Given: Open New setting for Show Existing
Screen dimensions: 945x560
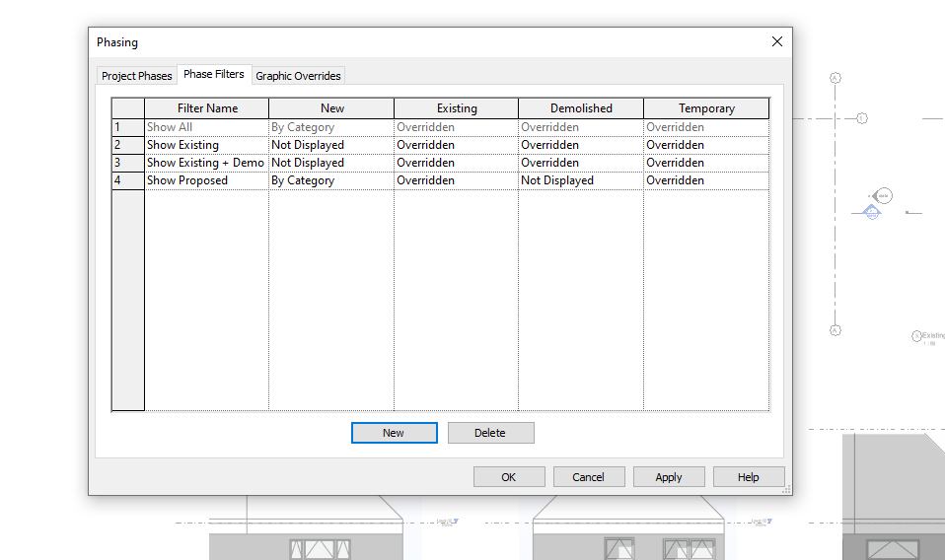Looking at the screenshot, I should pos(331,145).
